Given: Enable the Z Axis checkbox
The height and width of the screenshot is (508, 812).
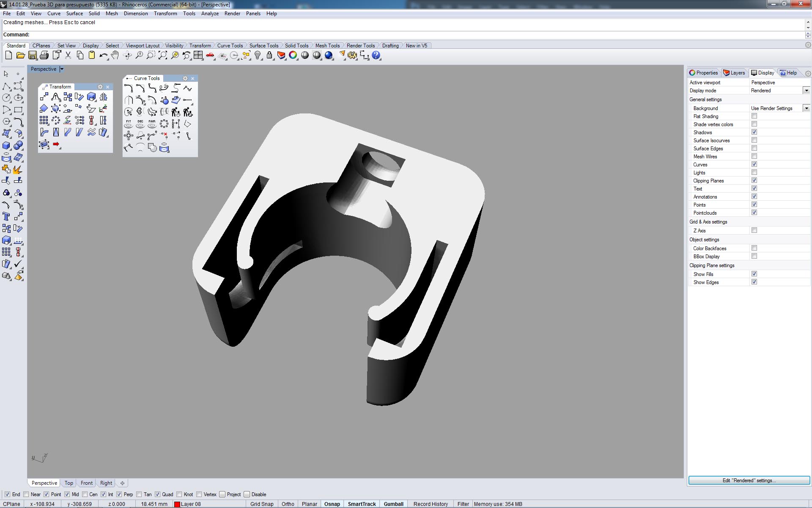Looking at the screenshot, I should (754, 230).
